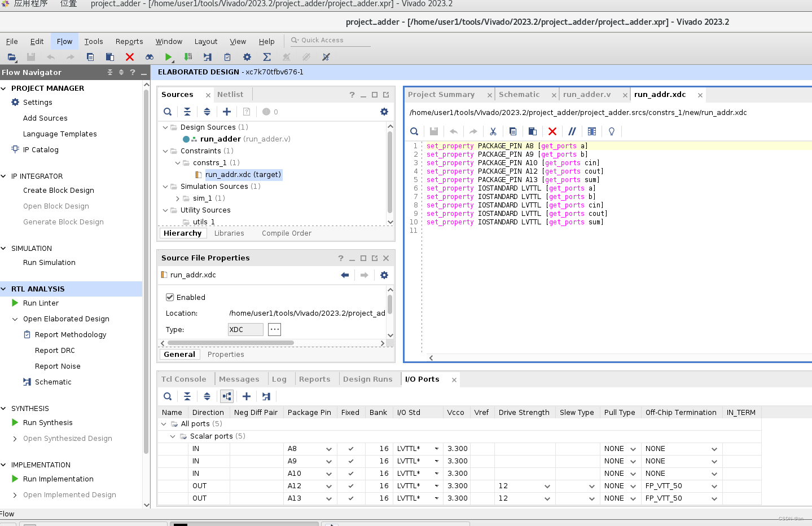Viewport: 812px width, 526px height.
Task: Collapse Scalar ports group
Action: click(173, 436)
